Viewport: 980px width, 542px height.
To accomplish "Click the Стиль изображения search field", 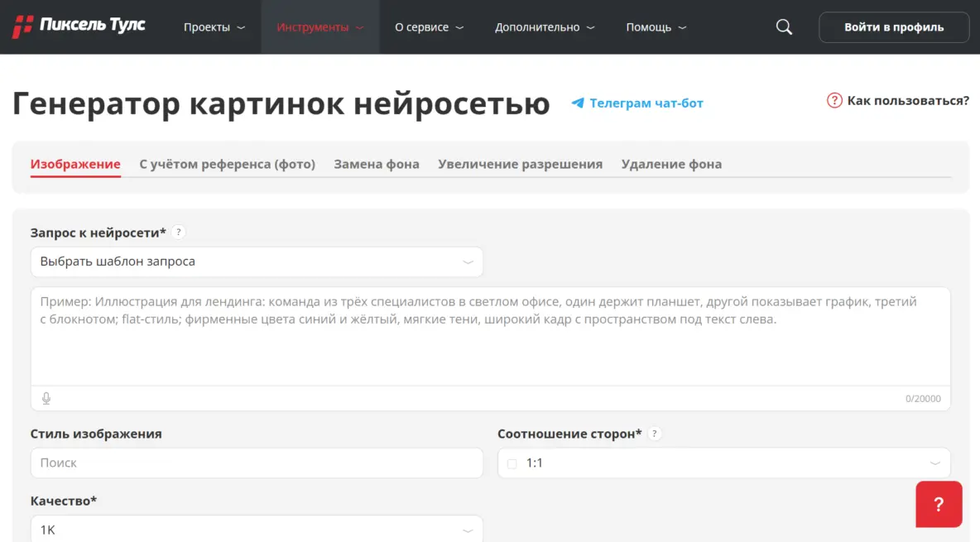I will pyautogui.click(x=257, y=463).
